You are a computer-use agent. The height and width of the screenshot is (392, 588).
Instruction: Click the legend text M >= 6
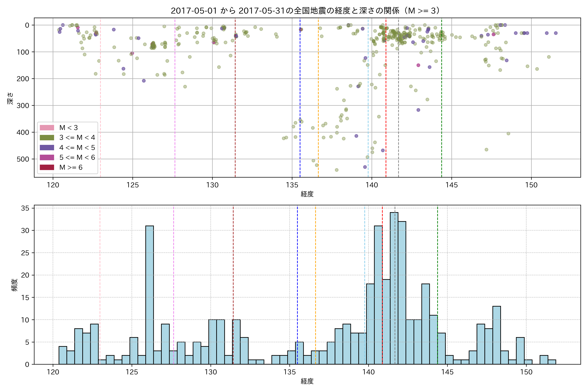(71, 167)
